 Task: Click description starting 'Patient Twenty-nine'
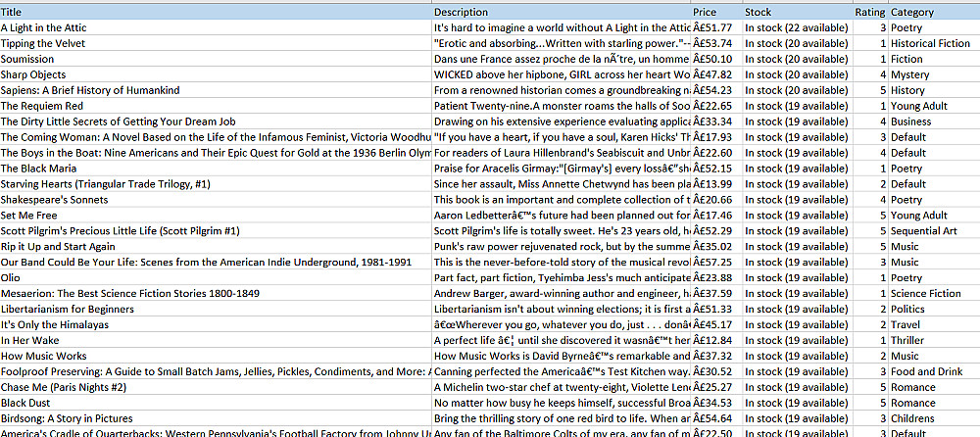[x=562, y=106]
